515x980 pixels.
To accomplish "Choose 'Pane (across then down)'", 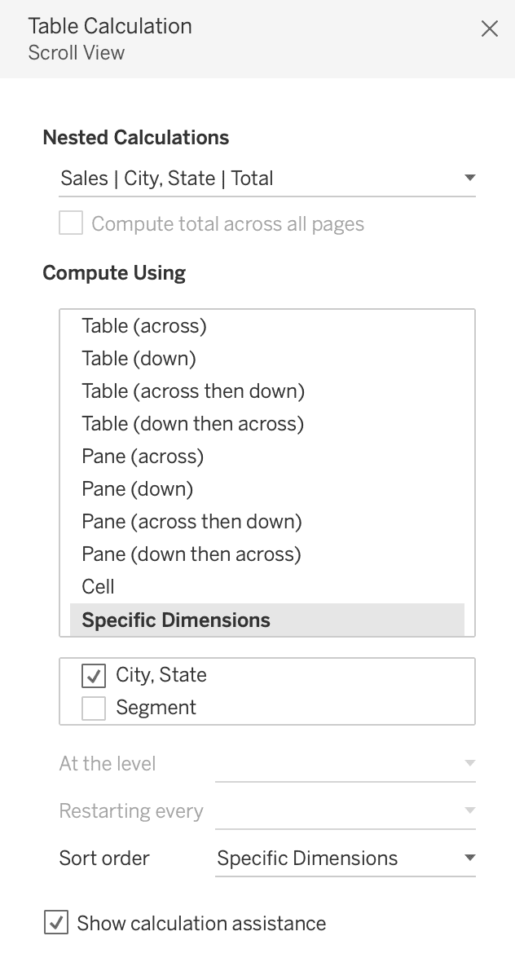I will pyautogui.click(x=190, y=521).
